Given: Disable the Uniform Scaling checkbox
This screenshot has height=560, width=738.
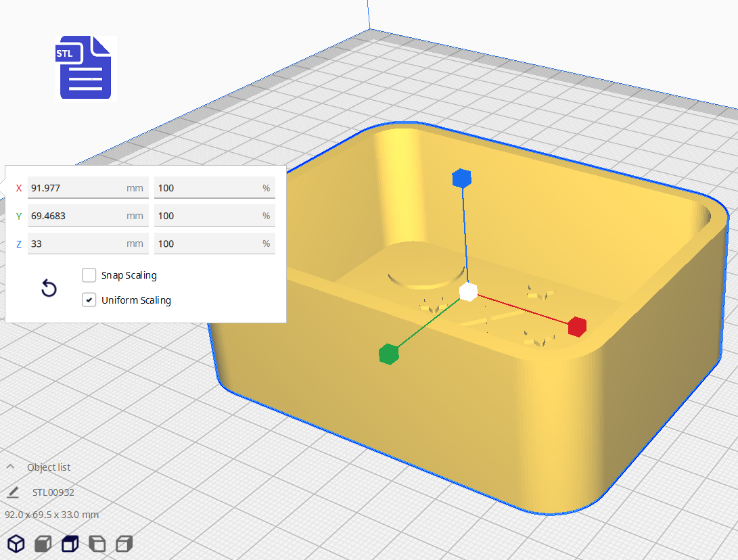Looking at the screenshot, I should [89, 300].
